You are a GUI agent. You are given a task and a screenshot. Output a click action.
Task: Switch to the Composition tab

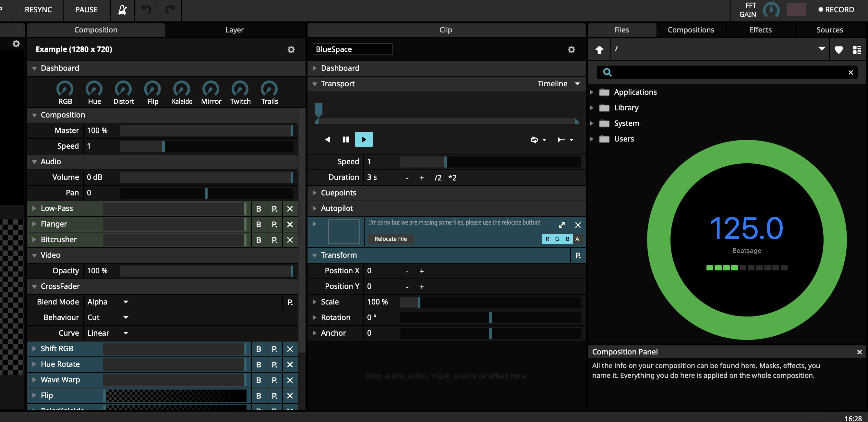coord(96,30)
